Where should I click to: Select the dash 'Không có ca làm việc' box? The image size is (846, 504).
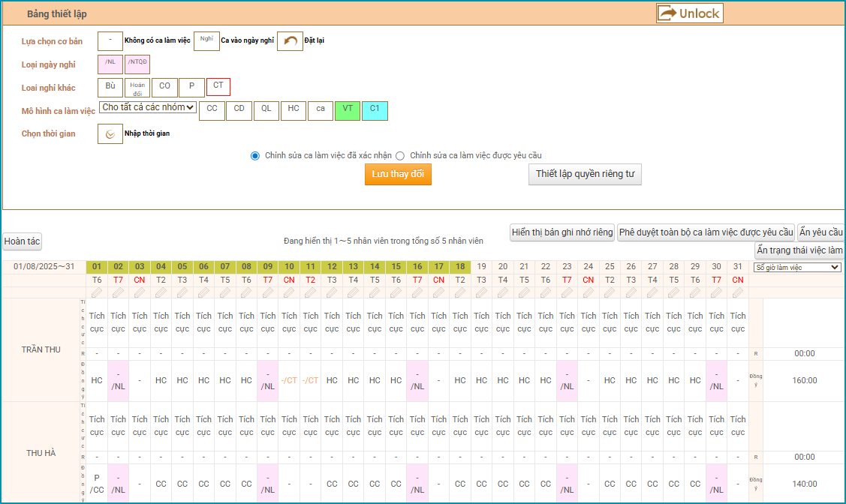click(x=110, y=40)
